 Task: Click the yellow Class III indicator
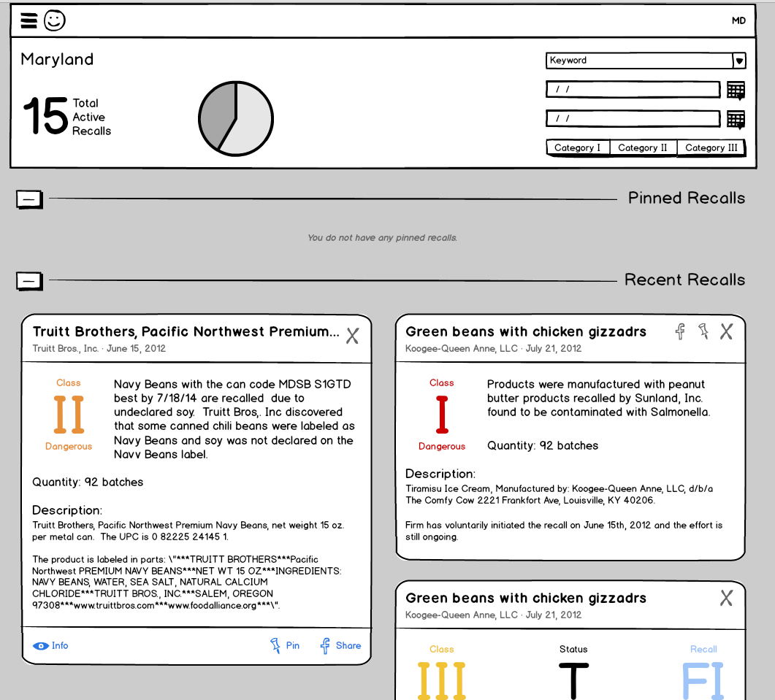click(x=442, y=681)
